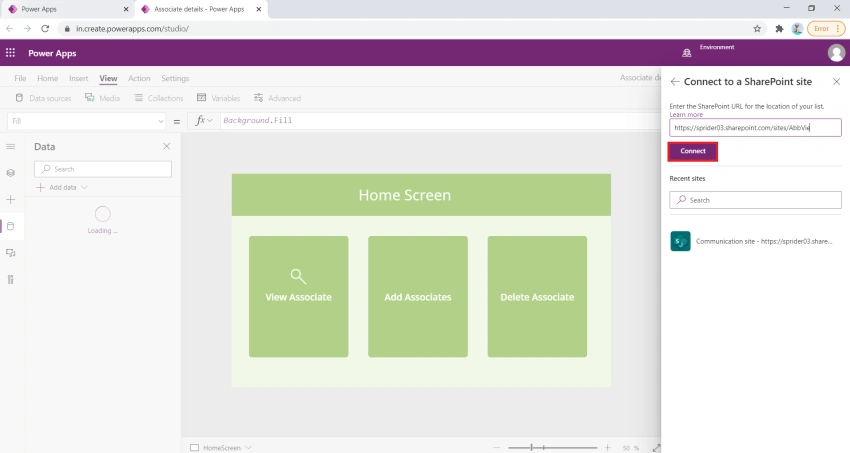Open the Media icon in the left rail

(10, 253)
